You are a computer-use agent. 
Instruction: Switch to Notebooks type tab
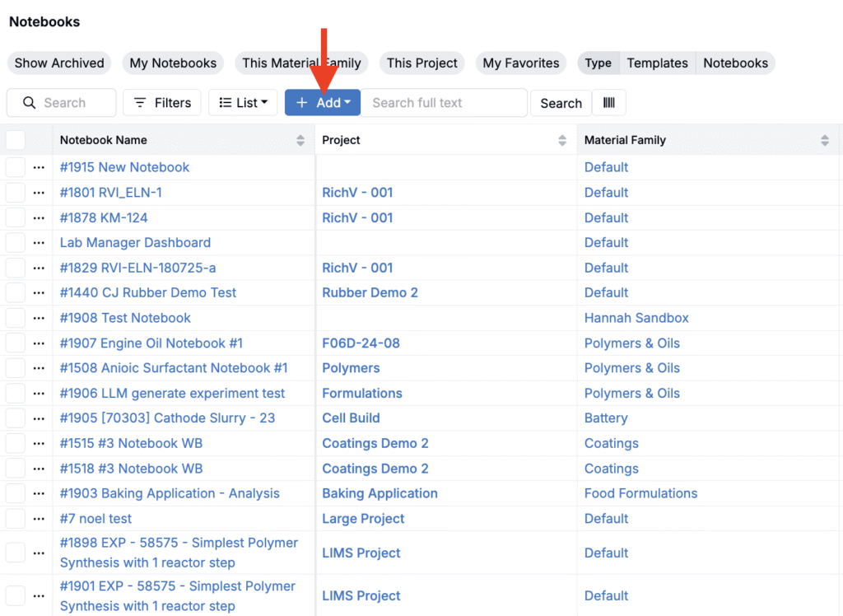pos(735,63)
